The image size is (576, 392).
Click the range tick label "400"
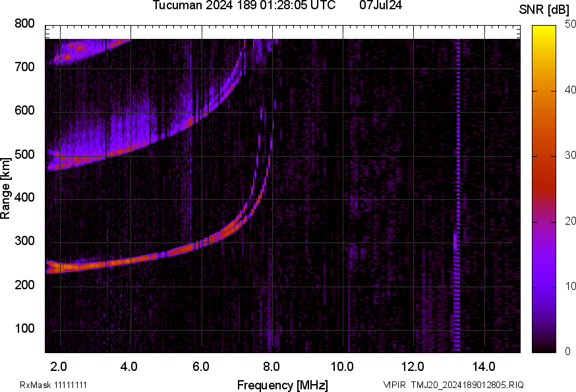click(24, 197)
